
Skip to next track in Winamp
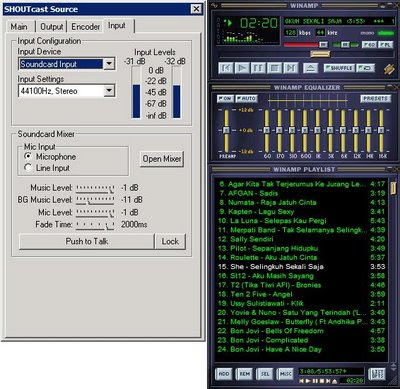[290, 68]
